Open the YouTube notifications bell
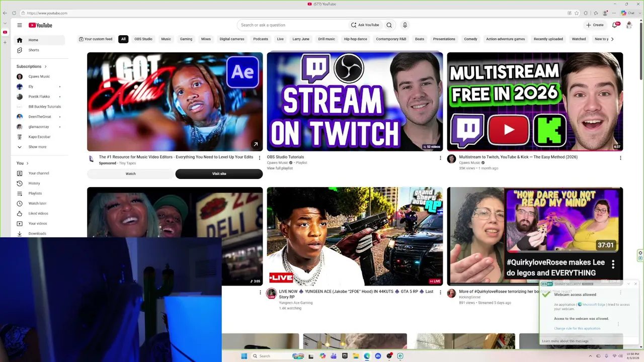This screenshot has height=362, width=644. 615,25
